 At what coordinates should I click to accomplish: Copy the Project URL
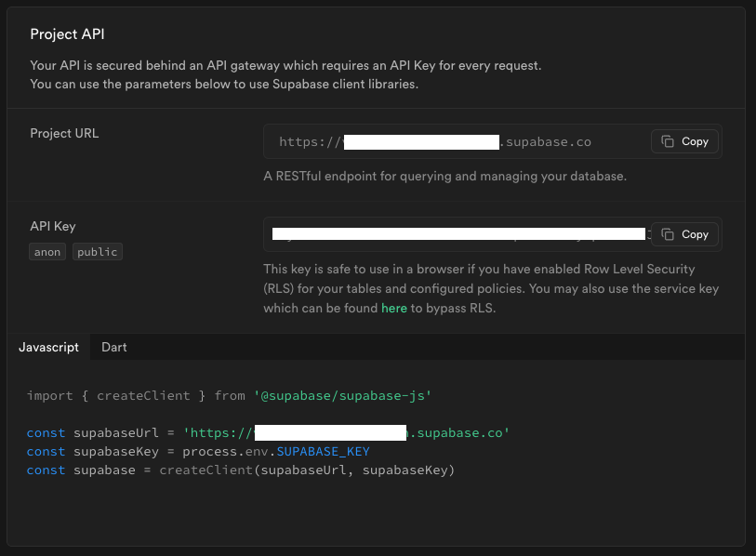(684, 141)
